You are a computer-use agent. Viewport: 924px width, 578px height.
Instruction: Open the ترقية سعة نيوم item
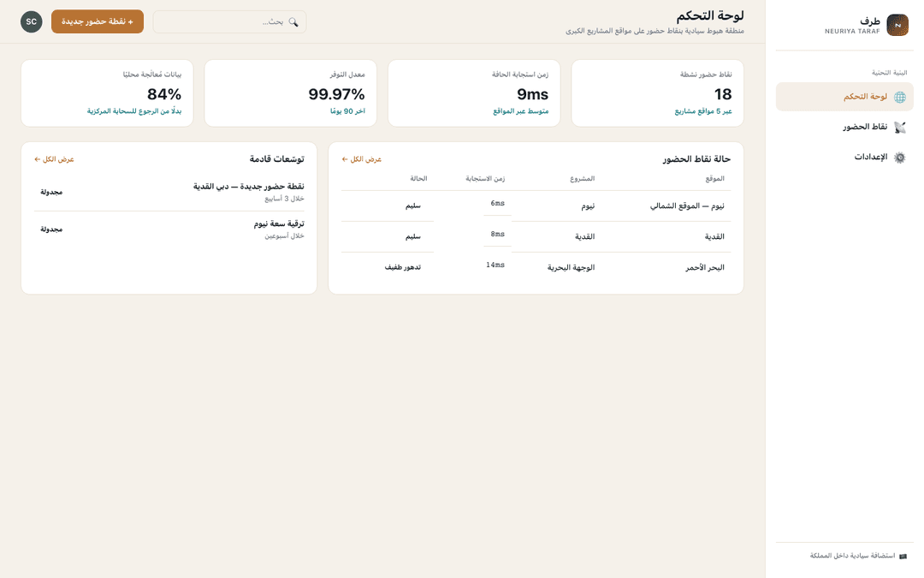[x=169, y=229]
